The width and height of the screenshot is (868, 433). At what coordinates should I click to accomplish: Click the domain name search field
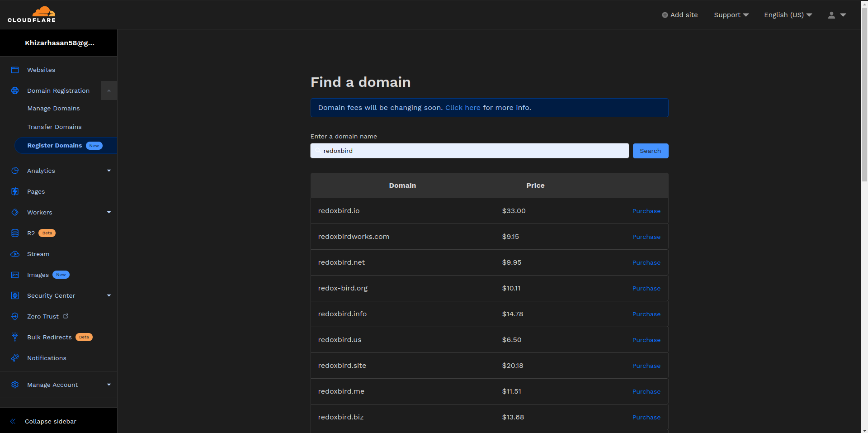pyautogui.click(x=470, y=151)
